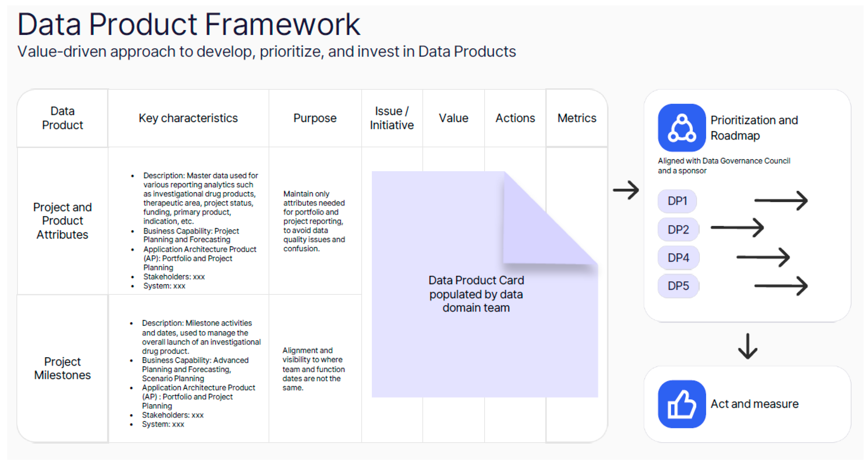Screen dimensions: 868x466
Task: Select the Project and Product Attributes cell
Action: coord(62,221)
